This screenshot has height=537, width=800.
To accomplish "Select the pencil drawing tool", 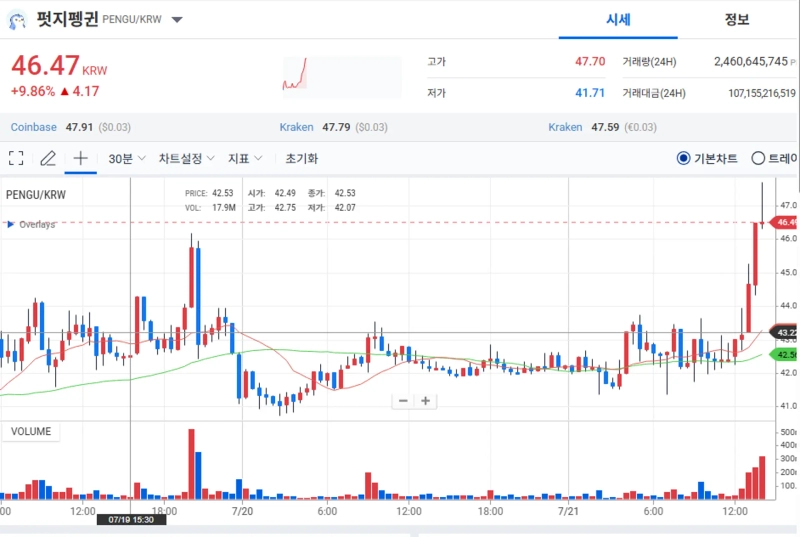I will point(47,158).
